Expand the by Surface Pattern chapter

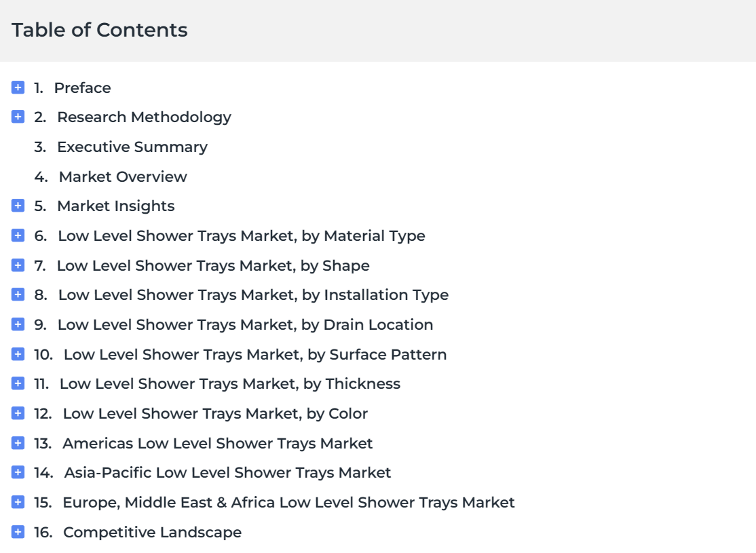pos(18,354)
